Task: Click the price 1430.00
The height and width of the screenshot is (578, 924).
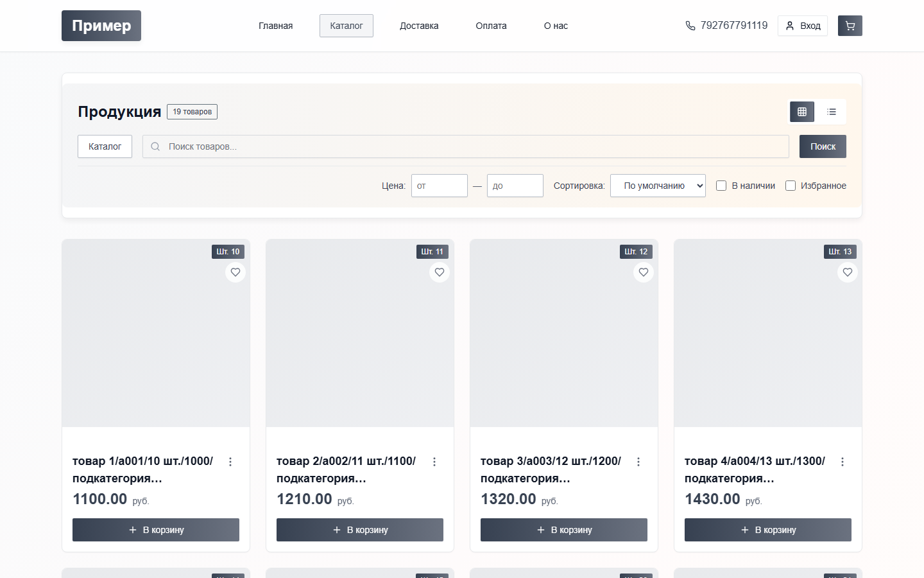Action: pos(712,499)
